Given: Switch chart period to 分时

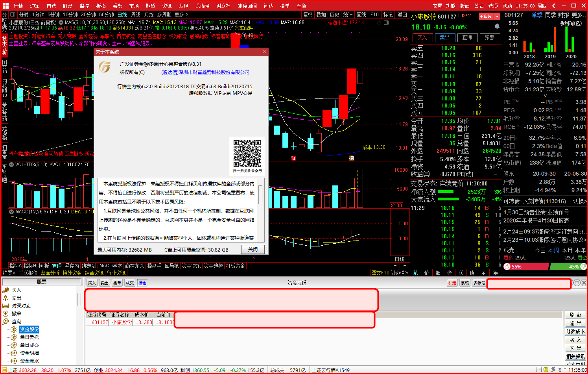Looking at the screenshot, I should click(24, 15).
